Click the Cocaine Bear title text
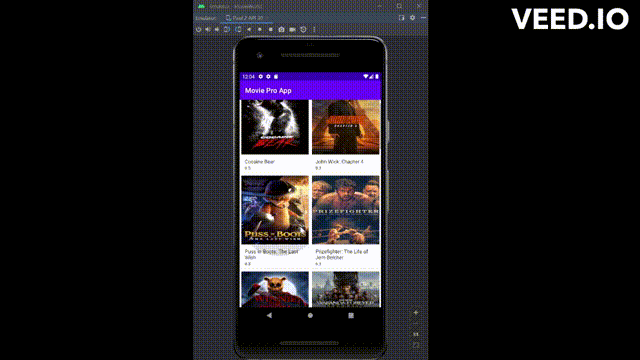 pyautogui.click(x=260, y=162)
